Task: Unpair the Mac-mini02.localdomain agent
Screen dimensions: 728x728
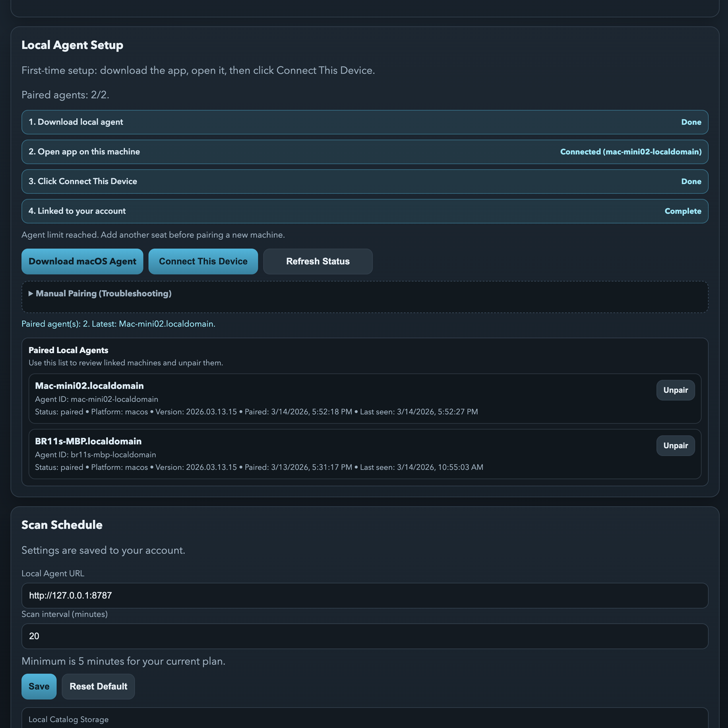Action: (675, 390)
